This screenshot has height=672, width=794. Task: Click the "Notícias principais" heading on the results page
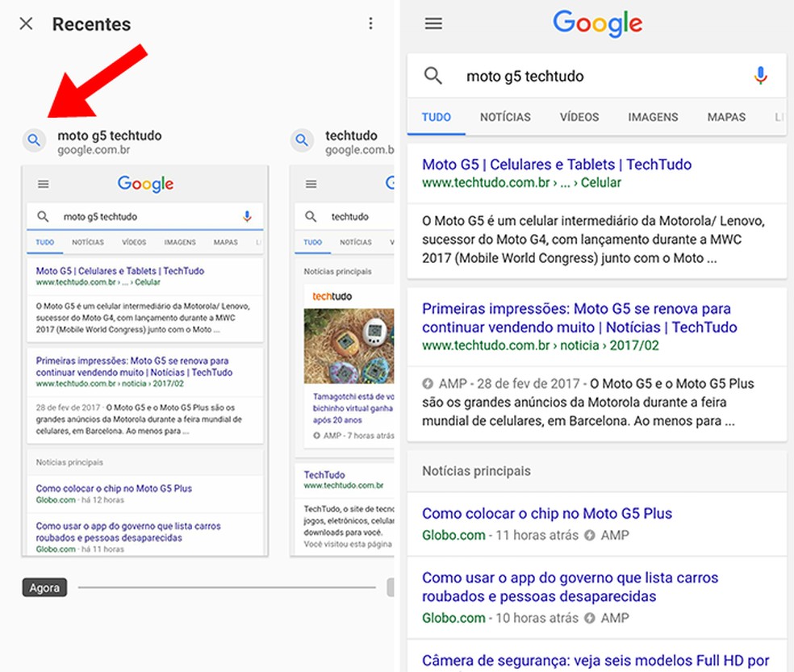click(x=476, y=471)
